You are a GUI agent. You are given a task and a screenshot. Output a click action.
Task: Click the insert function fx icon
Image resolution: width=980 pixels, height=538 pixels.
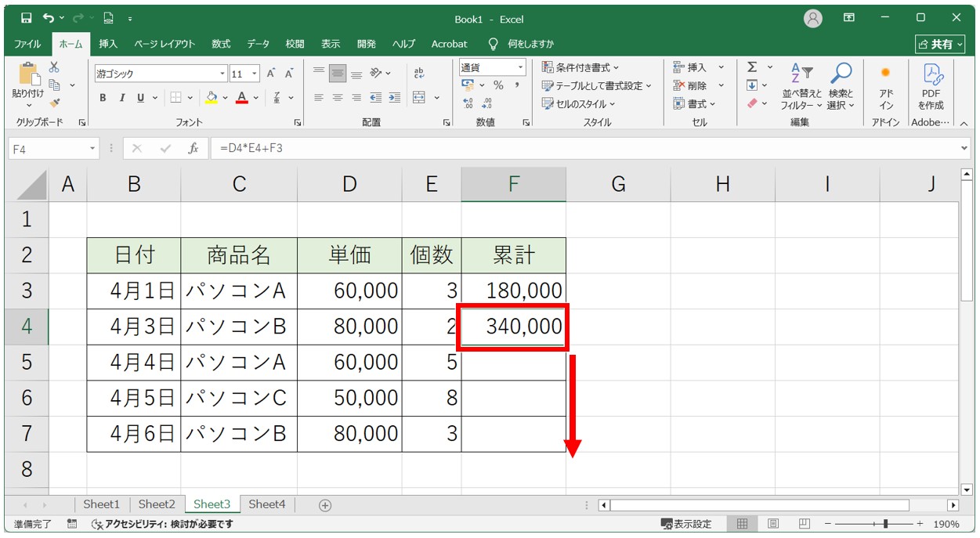(x=193, y=148)
